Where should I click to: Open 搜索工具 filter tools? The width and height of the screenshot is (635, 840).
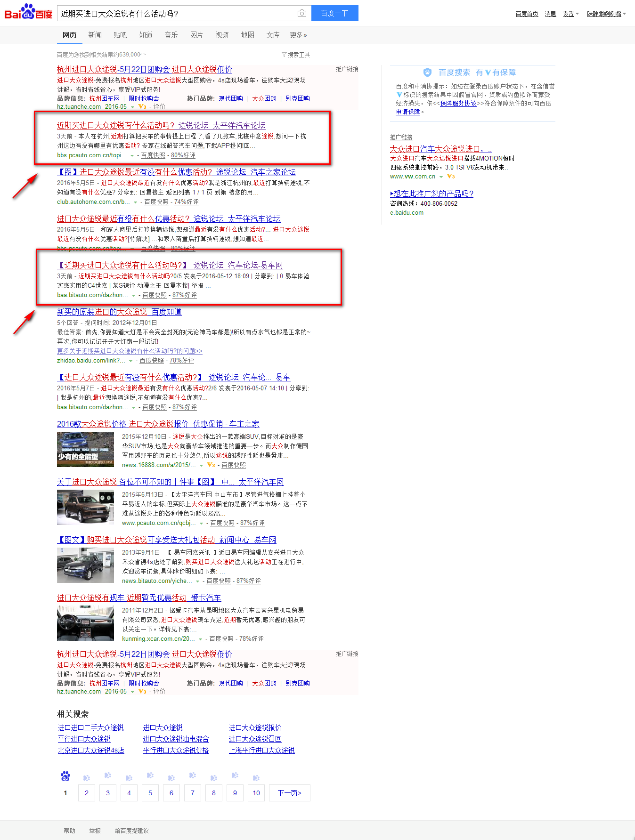296,55
